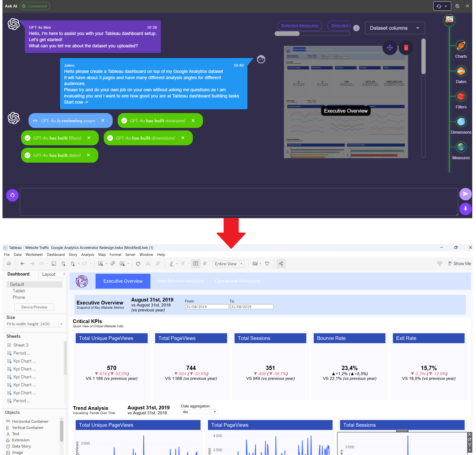The width and height of the screenshot is (476, 455).
Task: Click the Duplicate sheet icon
Action: 113,264
